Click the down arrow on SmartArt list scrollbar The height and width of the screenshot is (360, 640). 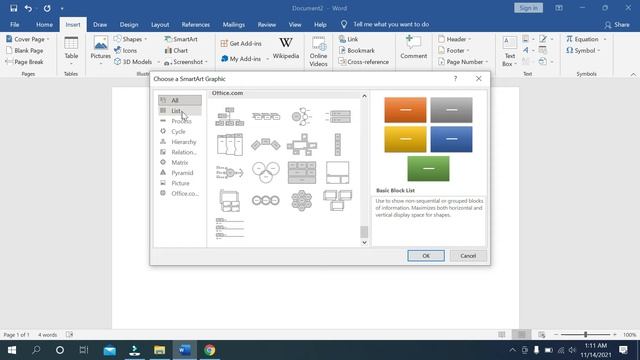(x=364, y=242)
